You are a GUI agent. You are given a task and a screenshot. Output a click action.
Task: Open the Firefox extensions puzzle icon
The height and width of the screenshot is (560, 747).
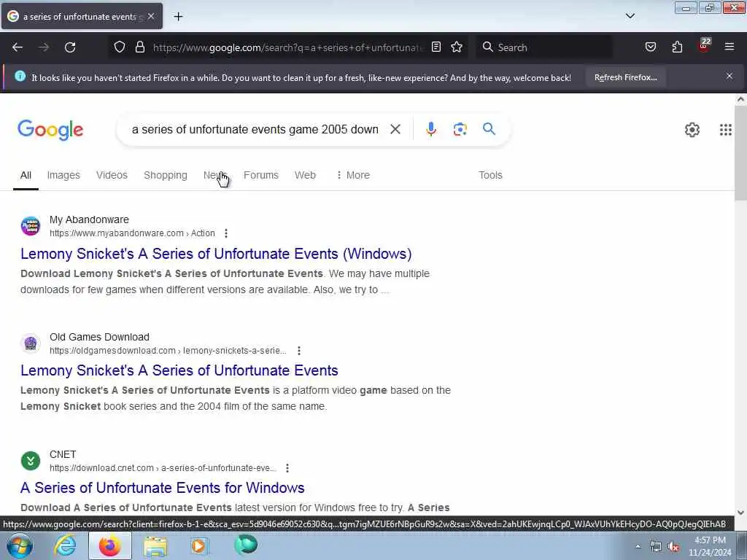tap(677, 47)
